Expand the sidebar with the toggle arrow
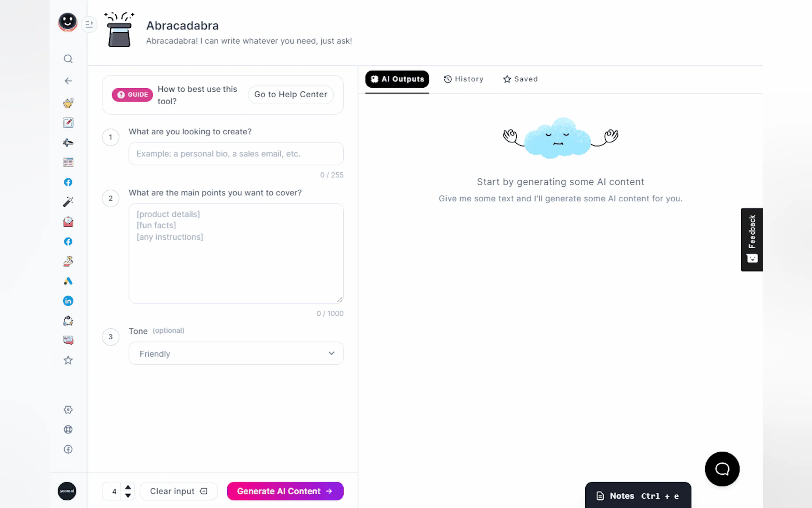 [89, 24]
